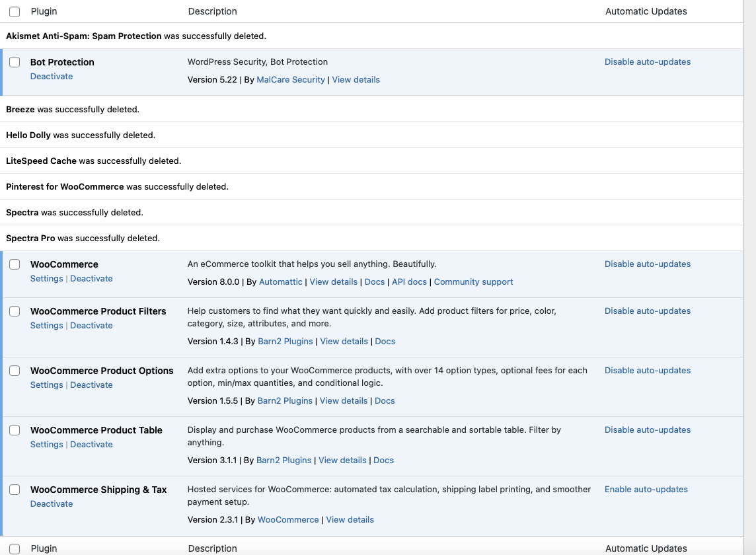Tick the select-all checkbox in the top header
The image size is (756, 555).
pyautogui.click(x=15, y=12)
